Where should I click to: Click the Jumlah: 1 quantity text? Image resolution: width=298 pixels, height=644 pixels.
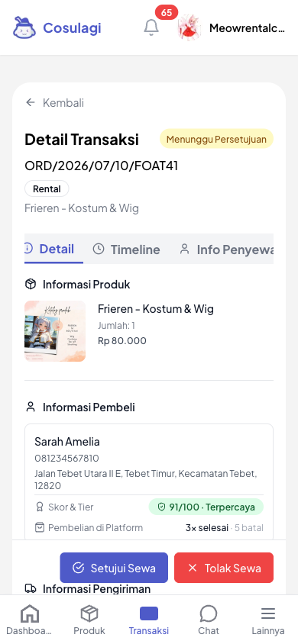coord(116,326)
